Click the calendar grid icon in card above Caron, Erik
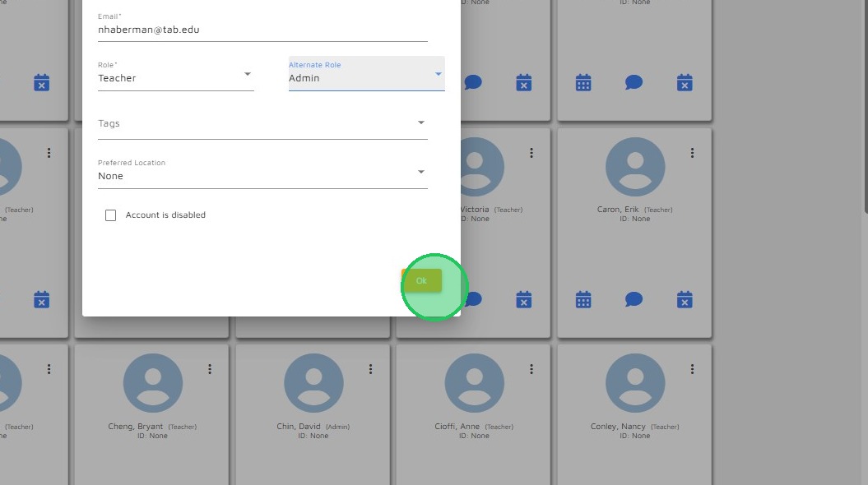 click(x=583, y=83)
